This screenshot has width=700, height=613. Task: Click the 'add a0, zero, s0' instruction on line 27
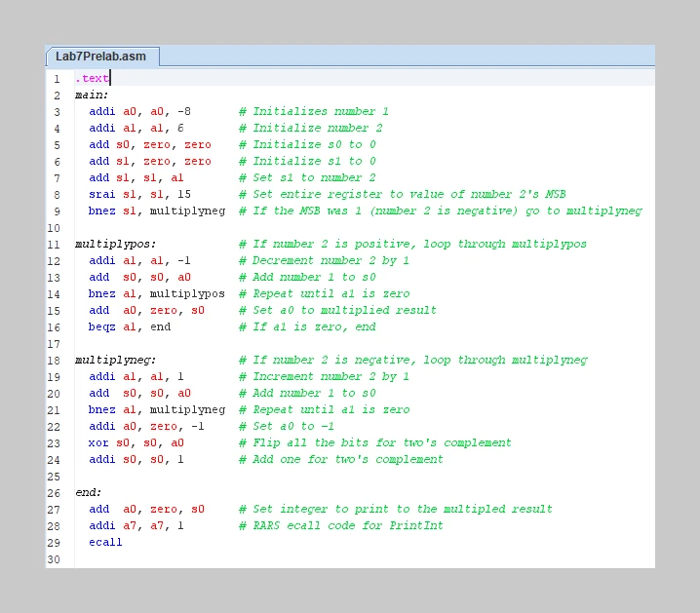[146, 509]
